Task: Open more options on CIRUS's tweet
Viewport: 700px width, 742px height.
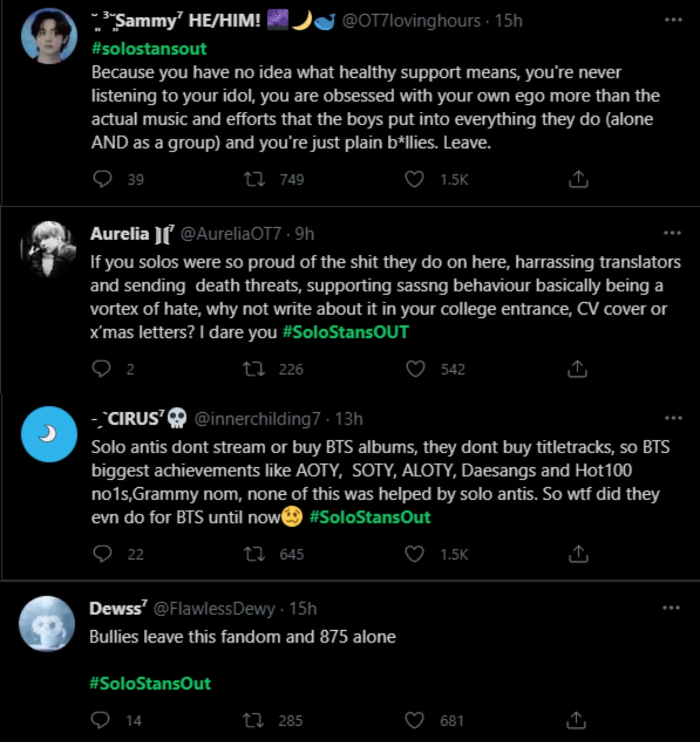Action: pos(673,418)
